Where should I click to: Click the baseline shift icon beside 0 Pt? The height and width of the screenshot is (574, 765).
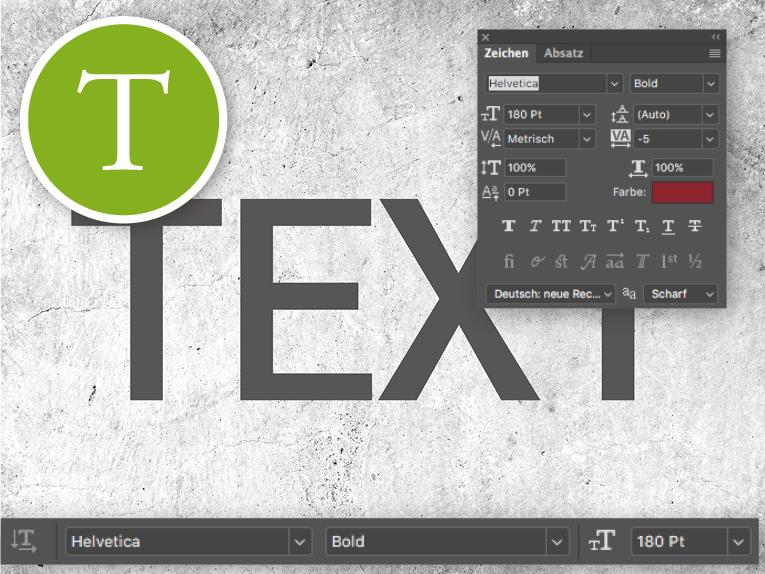click(x=490, y=193)
